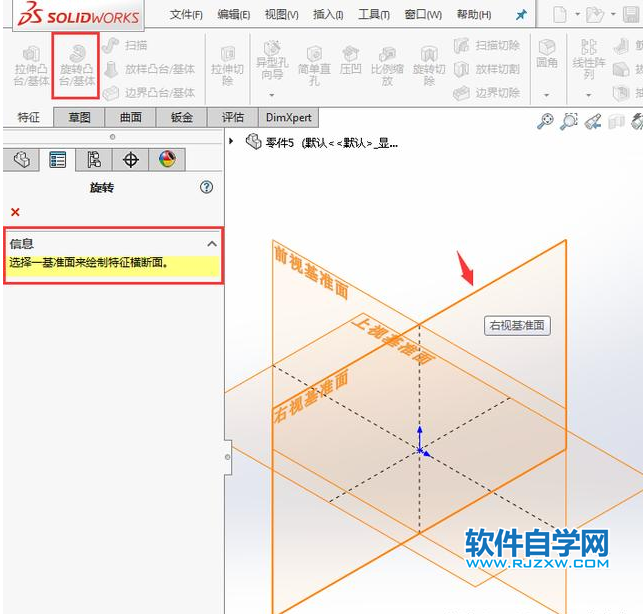Image resolution: width=643 pixels, height=614 pixels.
Task: Click the Revolved Cut (旋转切除) tool
Action: (x=429, y=66)
